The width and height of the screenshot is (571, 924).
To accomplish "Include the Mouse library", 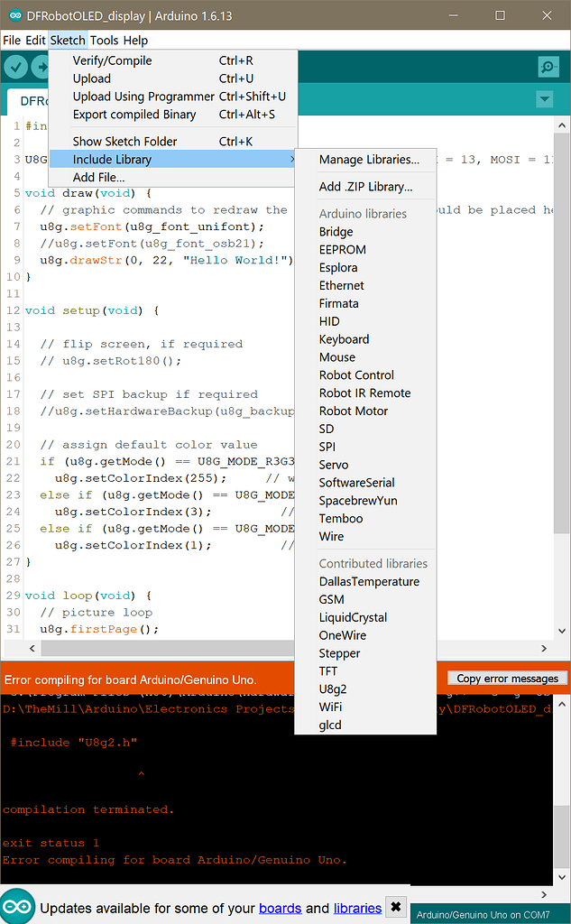I will click(365, 357).
